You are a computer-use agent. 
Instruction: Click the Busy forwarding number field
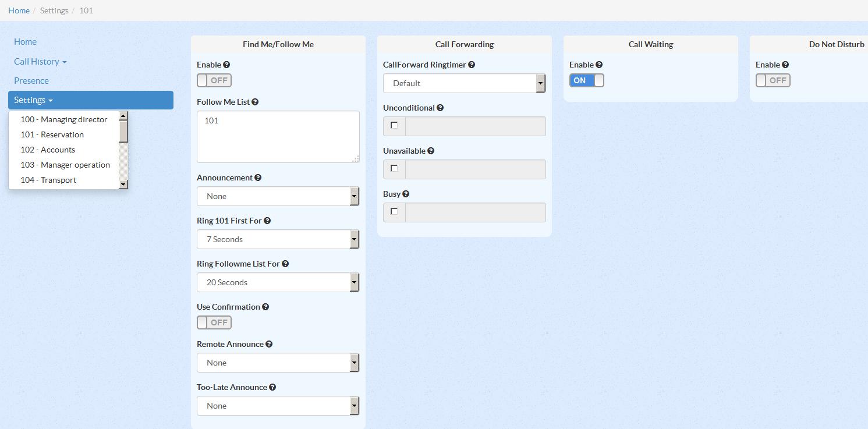(476, 212)
